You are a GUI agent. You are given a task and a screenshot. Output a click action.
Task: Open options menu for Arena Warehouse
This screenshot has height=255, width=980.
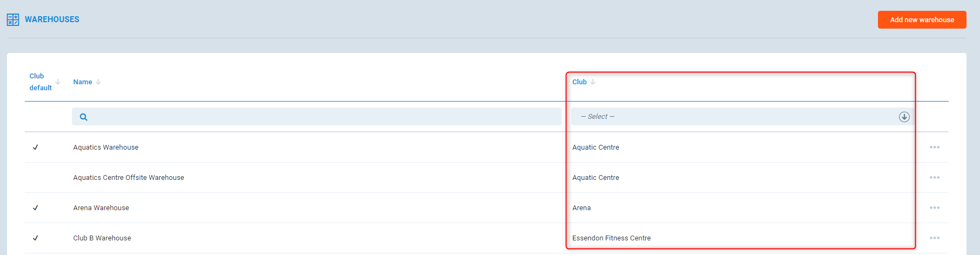(934, 208)
